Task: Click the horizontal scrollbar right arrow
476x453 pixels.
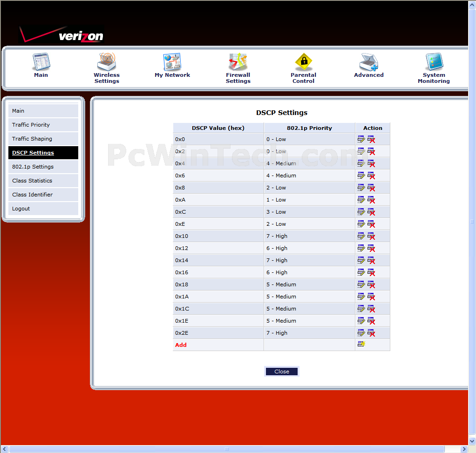Action: tap(464, 449)
